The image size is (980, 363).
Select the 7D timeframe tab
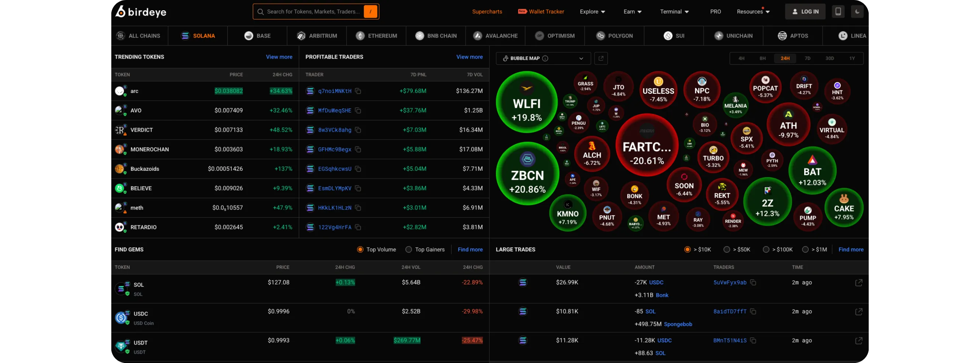[x=807, y=58]
